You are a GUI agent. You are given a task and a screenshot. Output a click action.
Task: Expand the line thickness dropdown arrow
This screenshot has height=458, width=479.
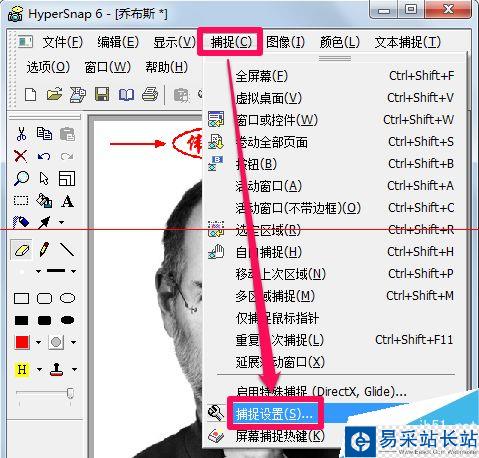coord(73,271)
